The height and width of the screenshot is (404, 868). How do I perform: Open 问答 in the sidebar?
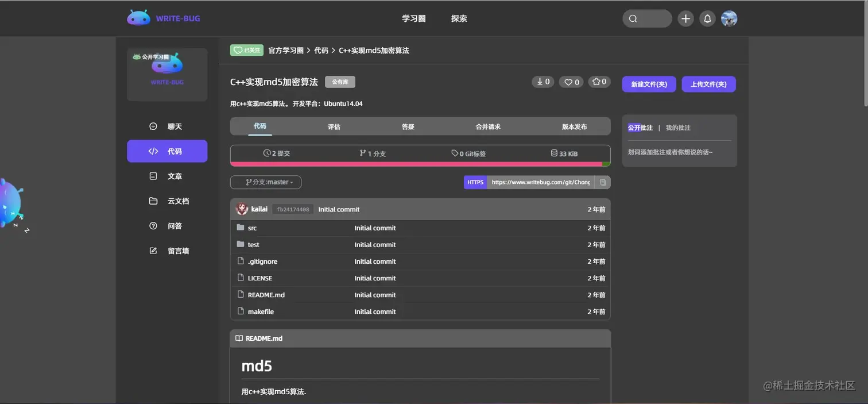[167, 226]
